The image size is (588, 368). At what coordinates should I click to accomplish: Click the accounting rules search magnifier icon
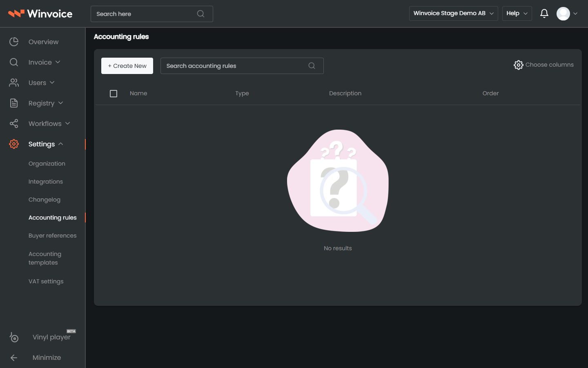312,66
